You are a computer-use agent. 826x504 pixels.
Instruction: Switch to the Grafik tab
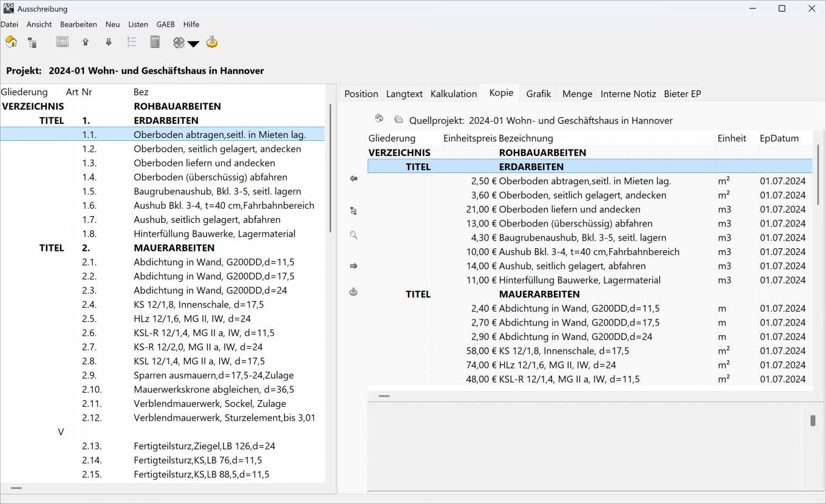(x=539, y=94)
